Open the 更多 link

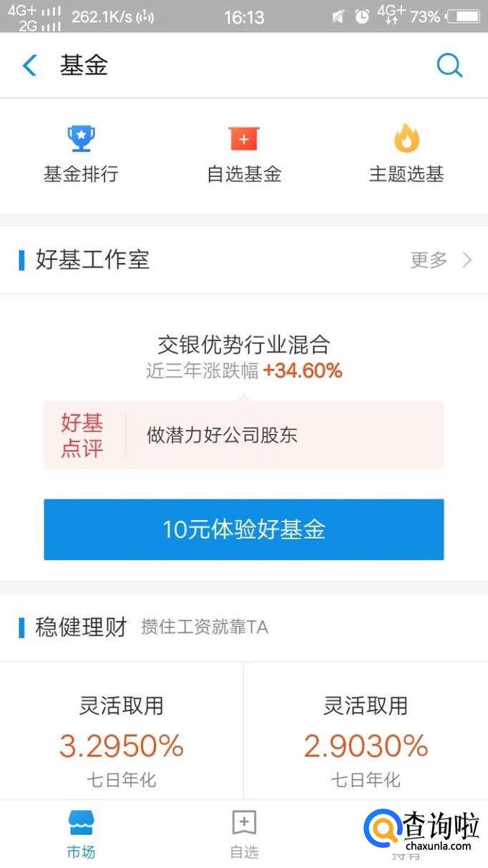tap(429, 260)
